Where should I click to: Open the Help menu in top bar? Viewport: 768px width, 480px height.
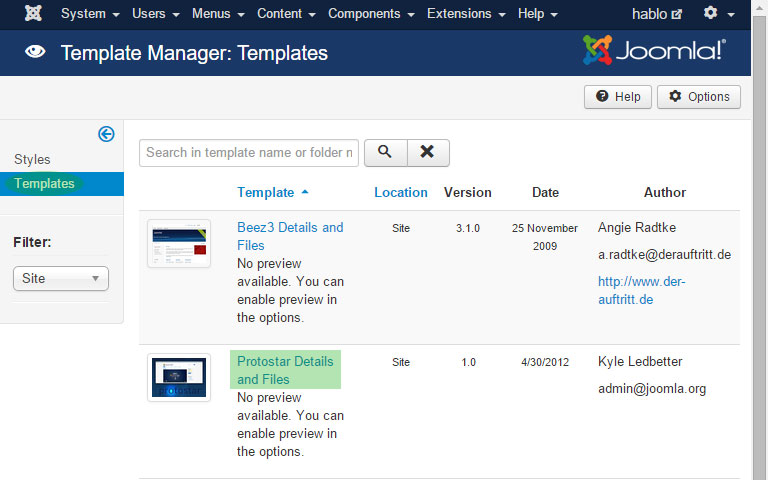(538, 14)
